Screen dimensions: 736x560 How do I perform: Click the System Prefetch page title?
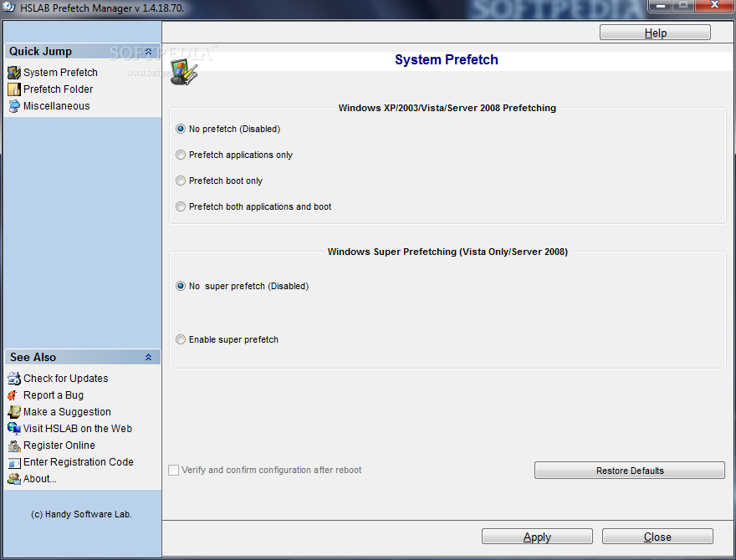[447, 60]
